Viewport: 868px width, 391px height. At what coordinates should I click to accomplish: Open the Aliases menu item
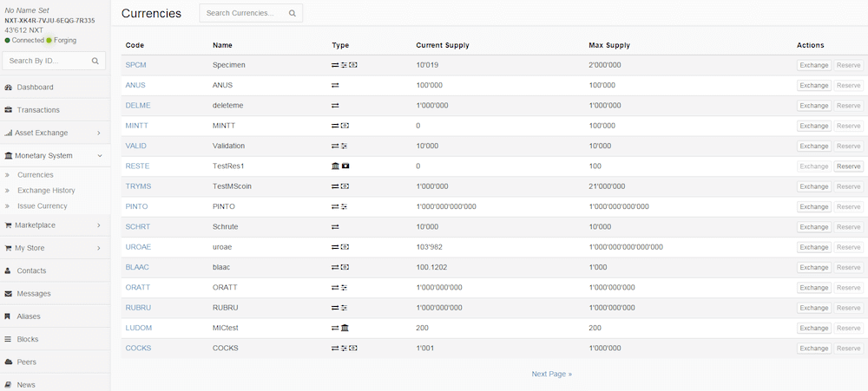pos(55,316)
